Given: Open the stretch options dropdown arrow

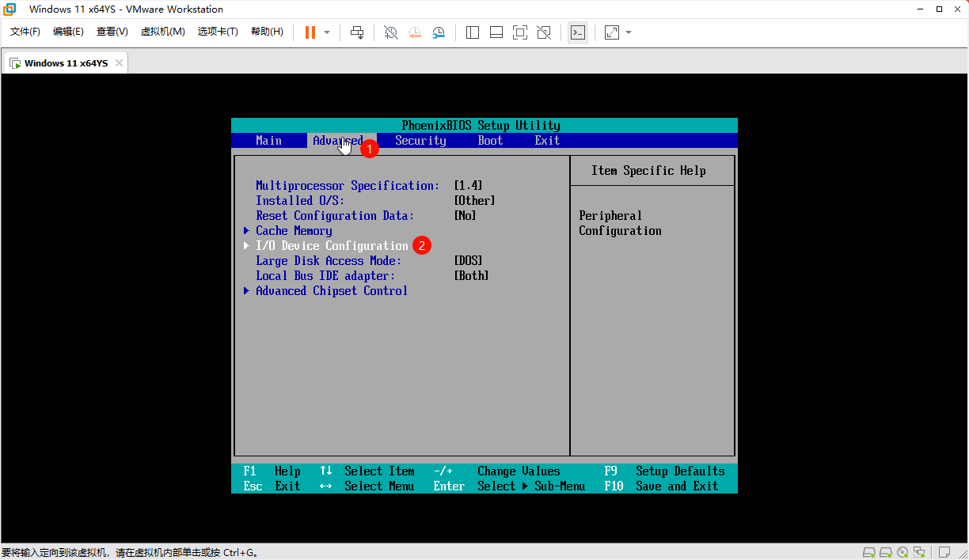Looking at the screenshot, I should [x=629, y=32].
